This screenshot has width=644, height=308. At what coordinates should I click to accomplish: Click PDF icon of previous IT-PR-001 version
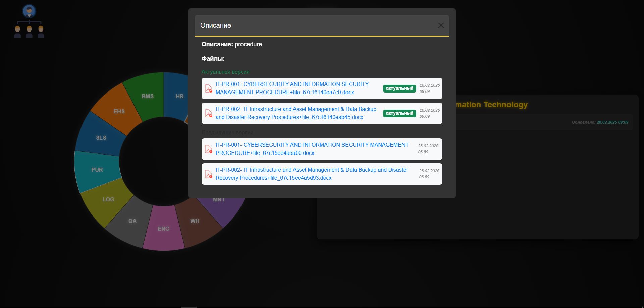coord(209,149)
